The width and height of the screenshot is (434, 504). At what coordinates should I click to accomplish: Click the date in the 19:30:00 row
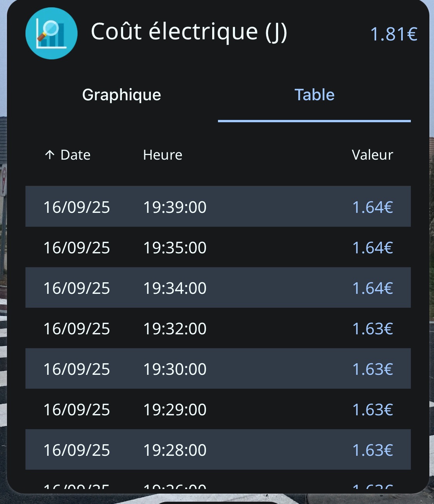tap(76, 369)
